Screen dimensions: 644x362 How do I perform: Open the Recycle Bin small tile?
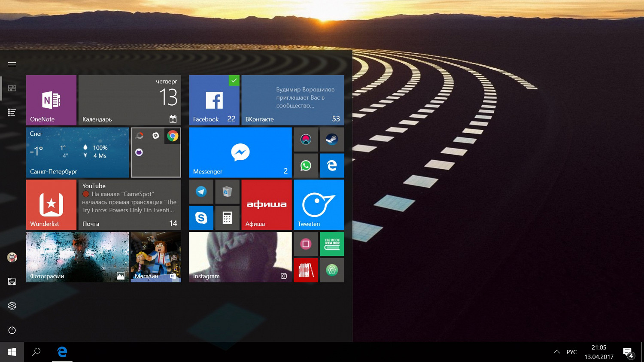click(228, 192)
